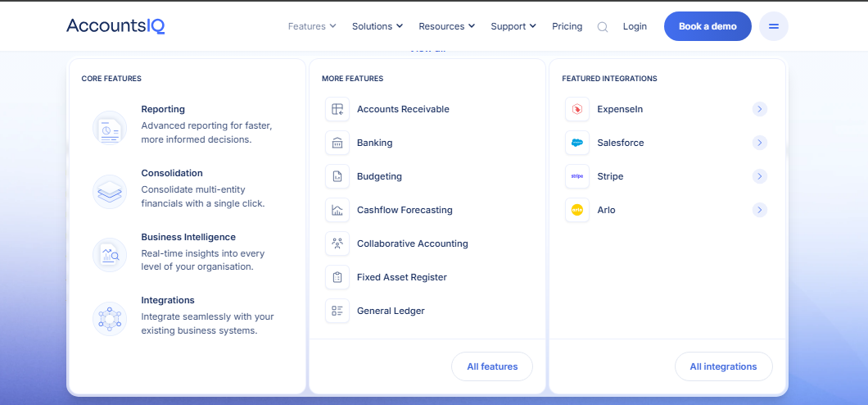Click the Stripe logo icon
Image resolution: width=868 pixels, height=405 pixels.
coord(577,177)
